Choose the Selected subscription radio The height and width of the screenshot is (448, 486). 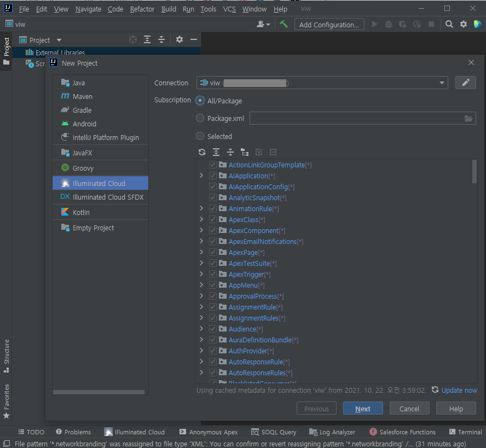coord(200,136)
